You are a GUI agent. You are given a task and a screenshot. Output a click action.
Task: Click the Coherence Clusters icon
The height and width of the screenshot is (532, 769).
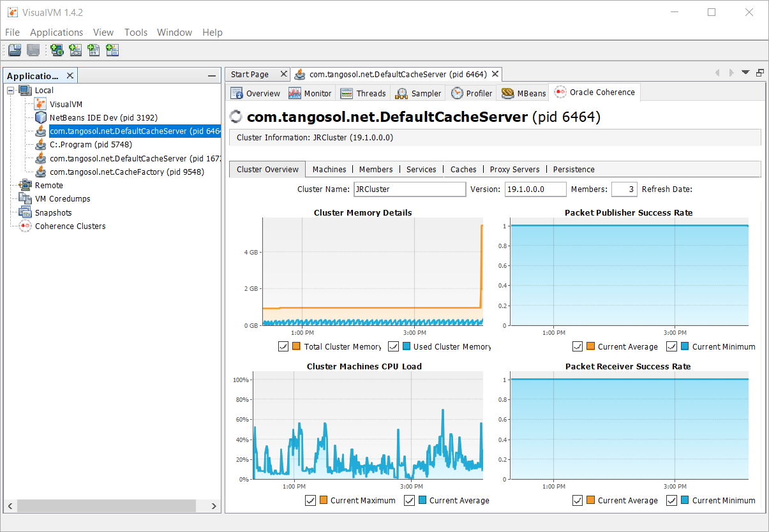click(x=25, y=226)
